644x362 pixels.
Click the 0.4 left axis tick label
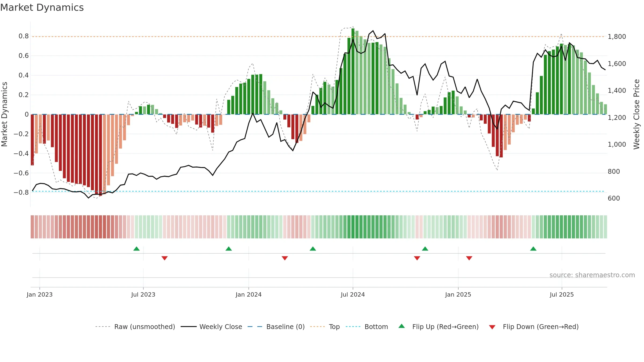24,75
